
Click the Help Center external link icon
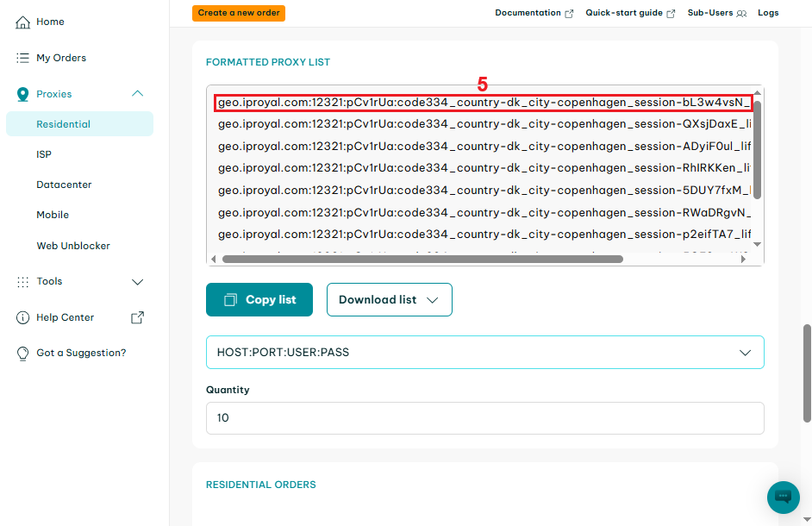pyautogui.click(x=137, y=317)
